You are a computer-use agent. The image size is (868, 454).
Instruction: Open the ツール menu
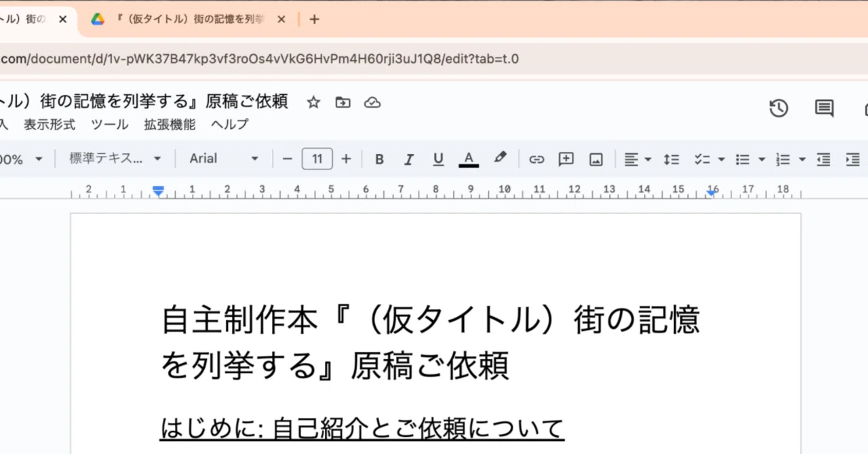click(109, 125)
